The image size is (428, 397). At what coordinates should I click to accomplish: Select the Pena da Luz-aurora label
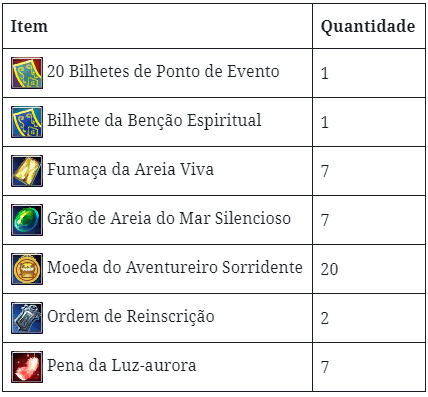[x=122, y=365]
